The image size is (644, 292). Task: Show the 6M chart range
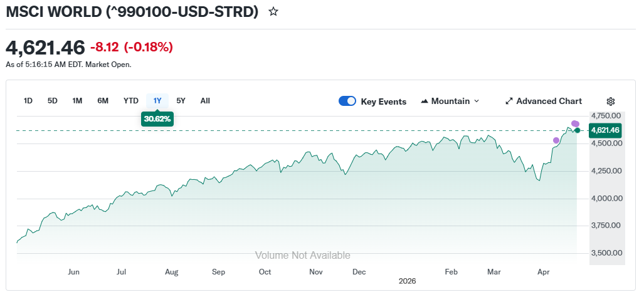tap(103, 101)
